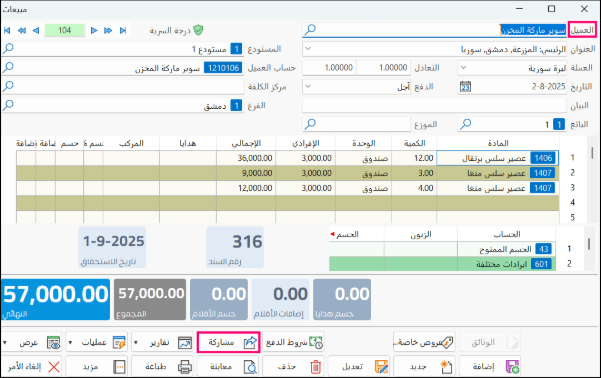The width and height of the screenshot is (601, 378).
Task: Click the green security level shield icon
Action: [x=198, y=30]
